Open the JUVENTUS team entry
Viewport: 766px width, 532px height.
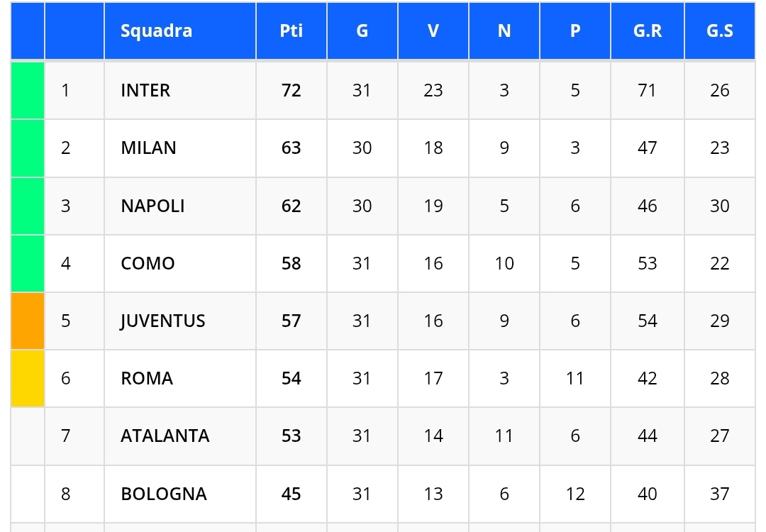click(x=162, y=321)
